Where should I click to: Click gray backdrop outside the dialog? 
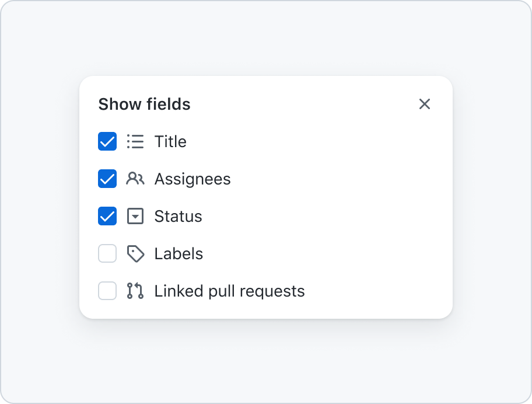265,363
